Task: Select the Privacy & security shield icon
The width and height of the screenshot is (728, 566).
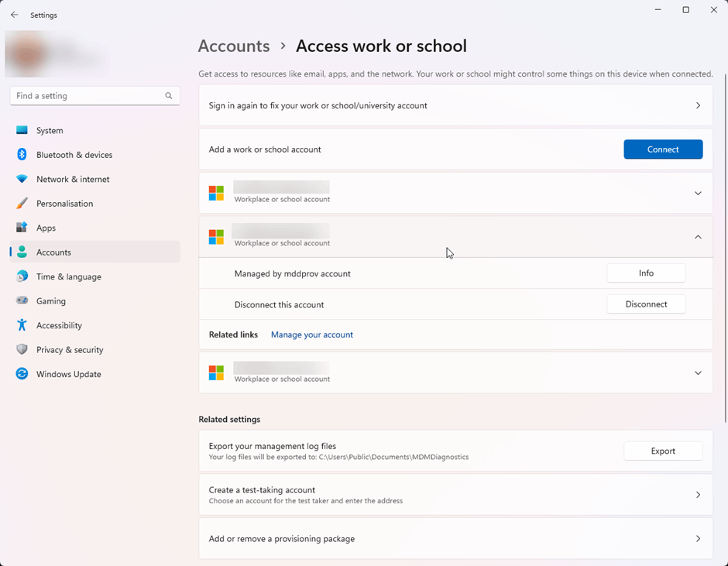Action: coord(22,349)
